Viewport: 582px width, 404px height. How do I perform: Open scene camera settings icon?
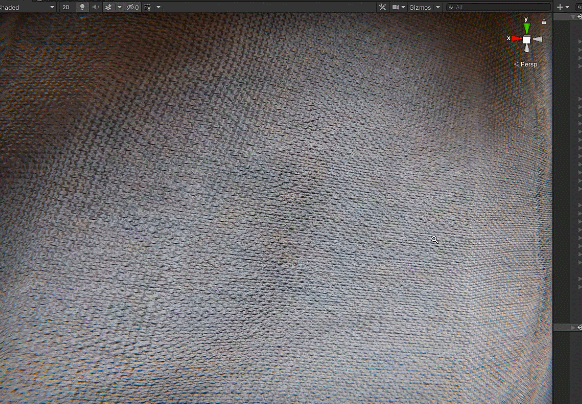pos(396,7)
